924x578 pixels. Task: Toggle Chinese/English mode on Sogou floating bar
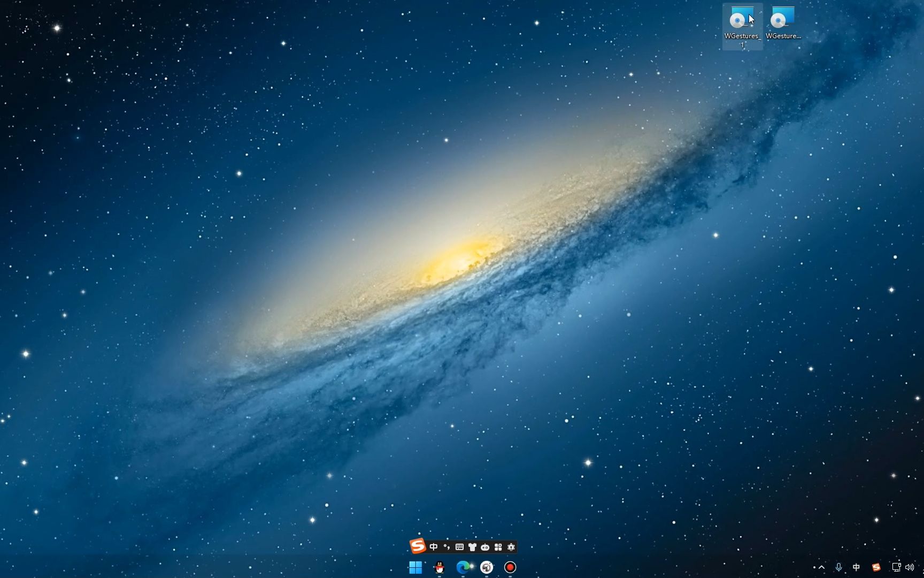click(x=434, y=547)
